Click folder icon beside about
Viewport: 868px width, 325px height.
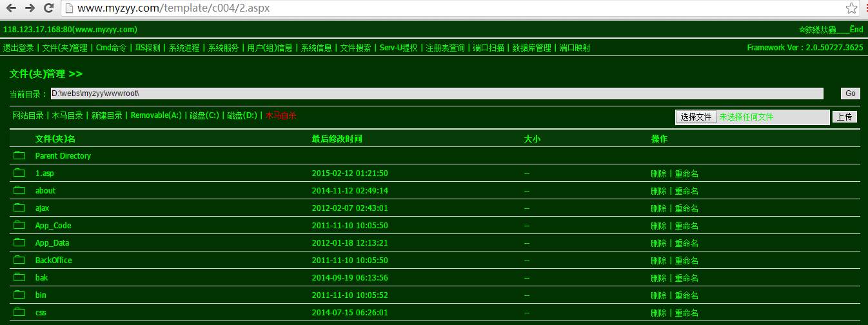19,190
